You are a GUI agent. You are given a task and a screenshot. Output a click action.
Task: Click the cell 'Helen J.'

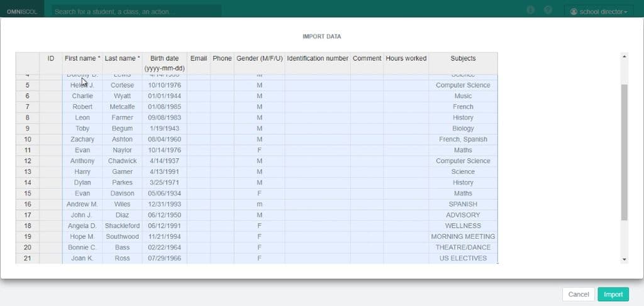coord(82,85)
